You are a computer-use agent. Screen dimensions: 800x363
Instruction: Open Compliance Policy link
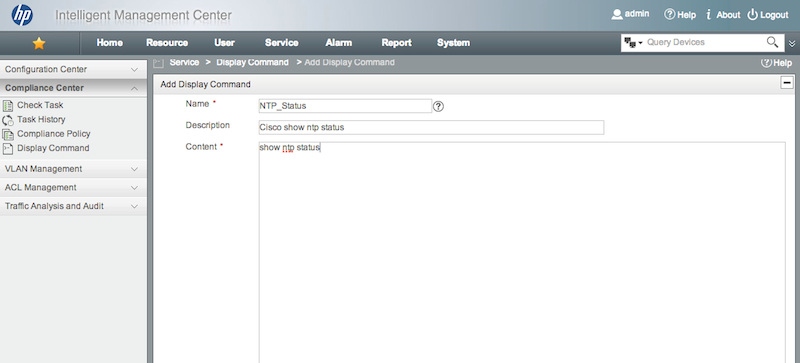point(54,134)
